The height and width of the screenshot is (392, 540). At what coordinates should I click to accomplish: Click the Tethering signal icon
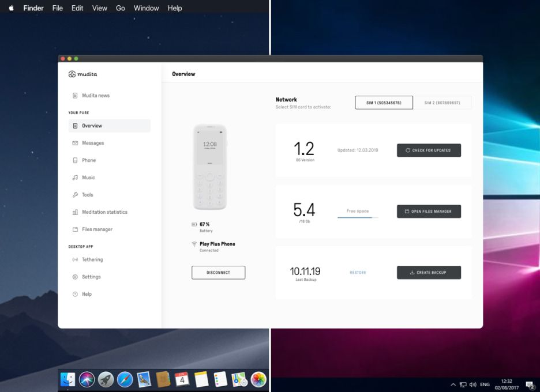click(75, 259)
